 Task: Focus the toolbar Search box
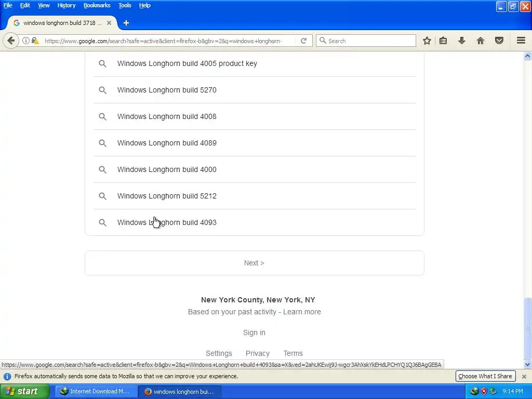click(366, 41)
